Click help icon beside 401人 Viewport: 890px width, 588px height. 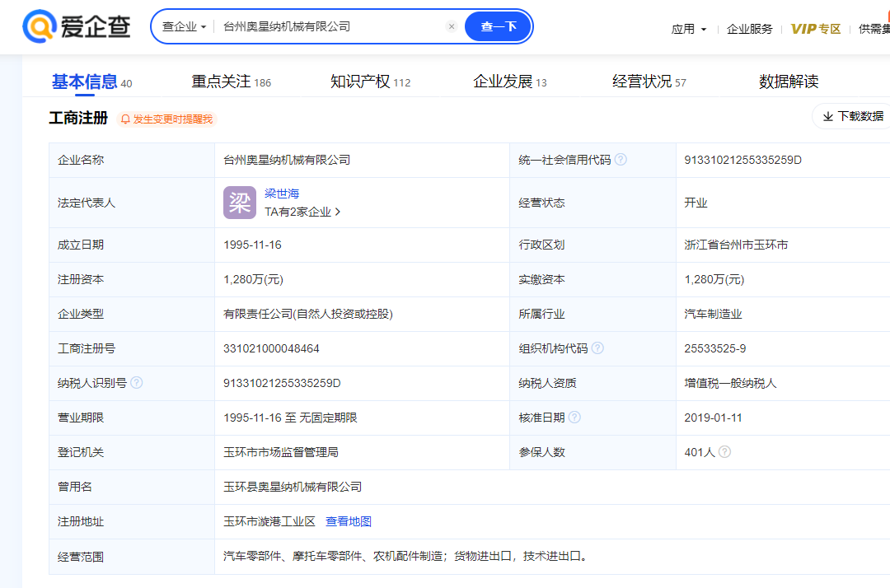pos(724,452)
